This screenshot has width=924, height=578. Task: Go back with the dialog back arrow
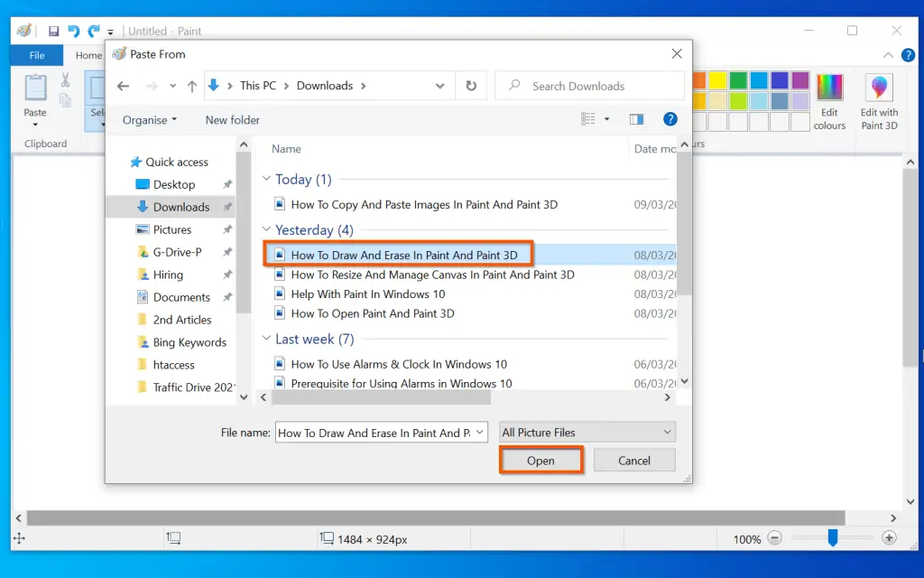pos(123,86)
